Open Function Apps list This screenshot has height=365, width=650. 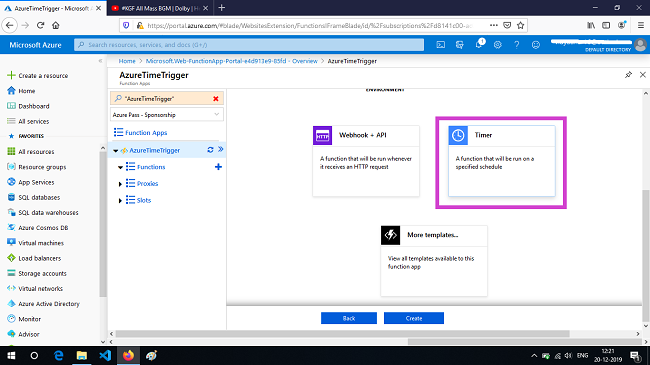(x=146, y=133)
